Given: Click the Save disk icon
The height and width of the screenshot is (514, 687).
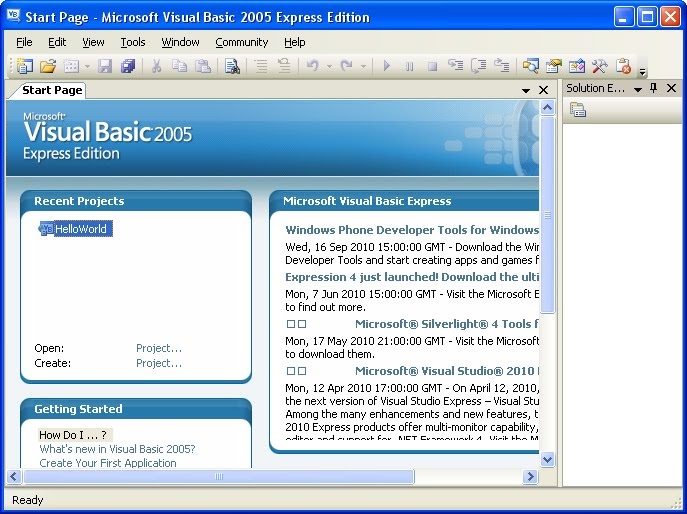Looking at the screenshot, I should [105, 66].
